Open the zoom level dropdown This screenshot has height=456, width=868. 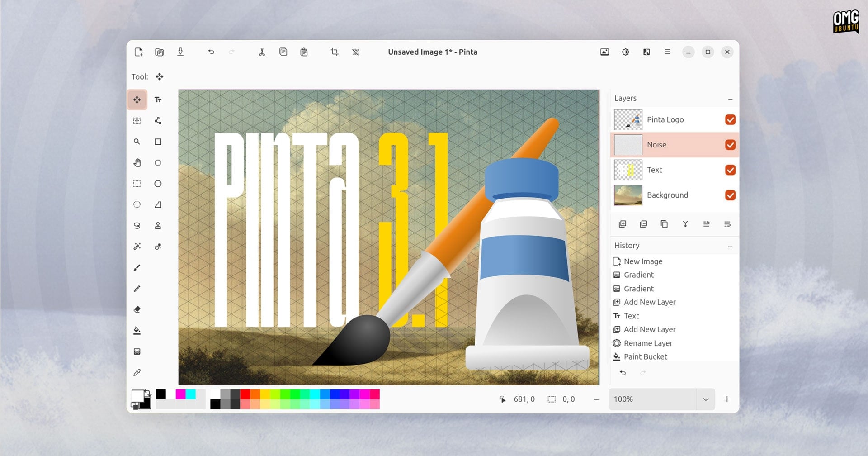pyautogui.click(x=705, y=399)
